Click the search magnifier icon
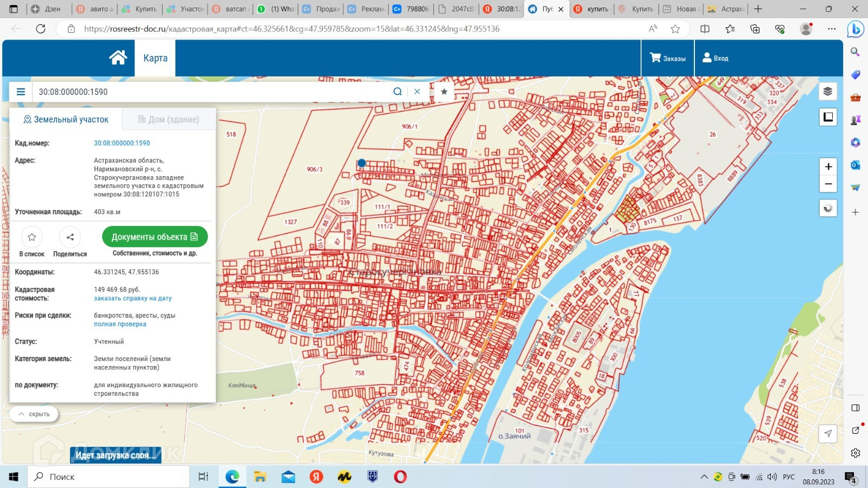 click(x=398, y=92)
